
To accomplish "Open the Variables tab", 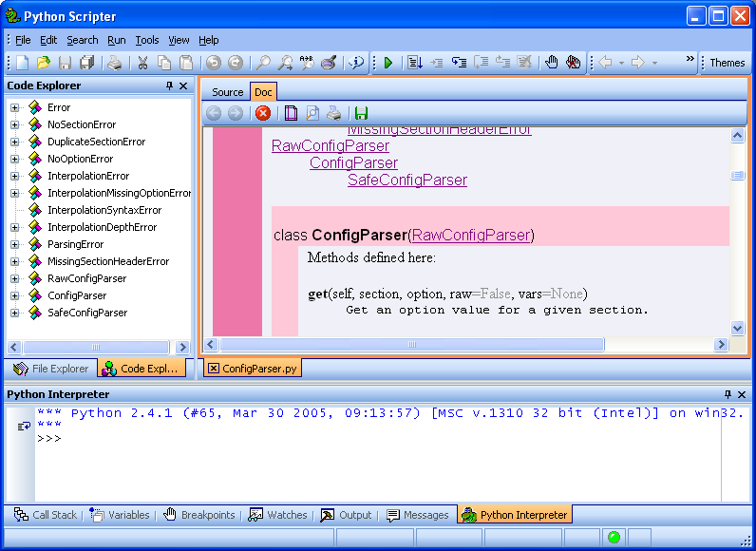I will click(x=120, y=515).
